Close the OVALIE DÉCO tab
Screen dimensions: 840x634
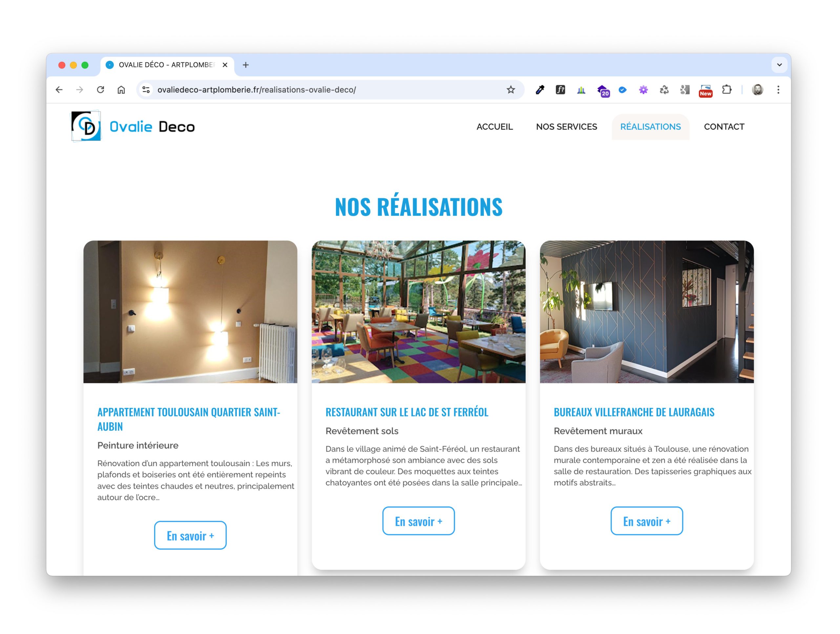pyautogui.click(x=225, y=65)
